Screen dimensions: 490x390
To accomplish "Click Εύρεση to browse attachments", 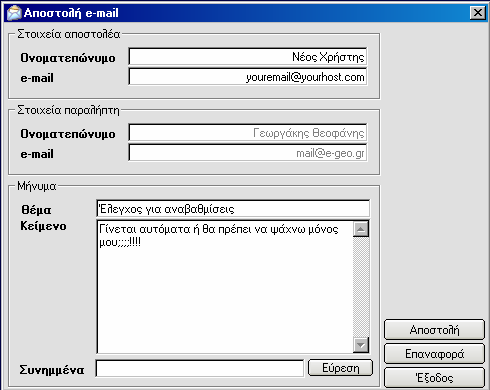I will (x=340, y=368).
